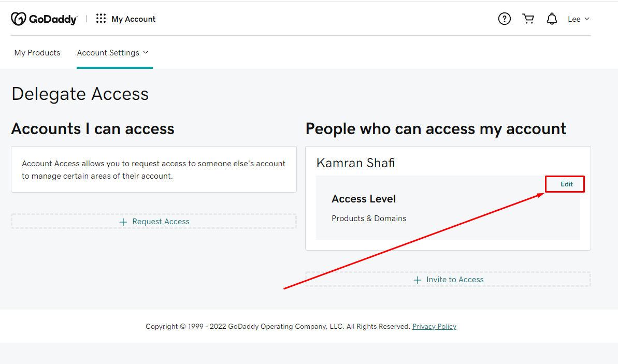The image size is (618, 364).
Task: Open the Privacy Policy link
Action: click(x=434, y=326)
